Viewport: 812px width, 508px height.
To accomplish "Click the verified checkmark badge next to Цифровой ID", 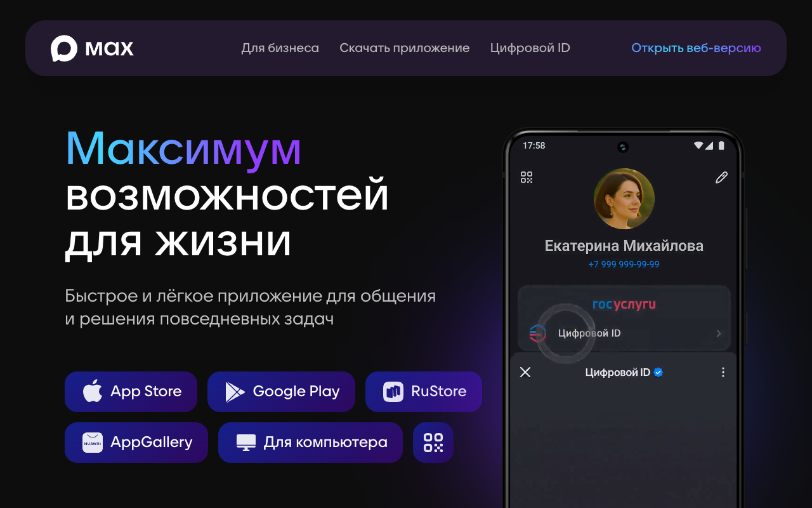I will tap(658, 372).
